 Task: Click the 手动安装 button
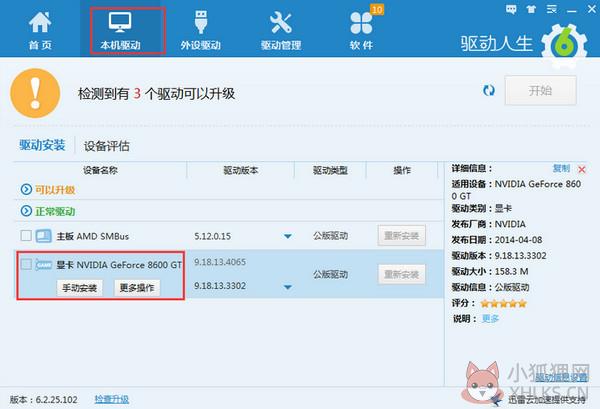click(x=80, y=288)
